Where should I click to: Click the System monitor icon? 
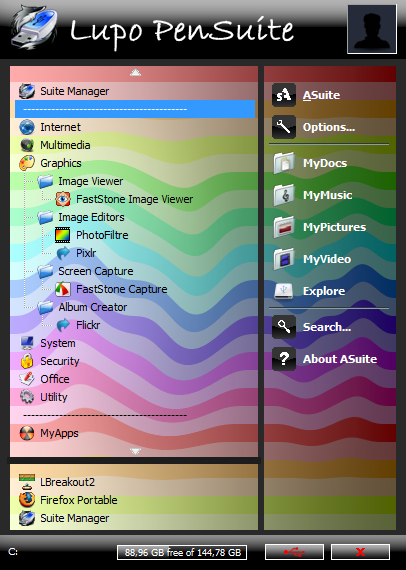[27, 343]
